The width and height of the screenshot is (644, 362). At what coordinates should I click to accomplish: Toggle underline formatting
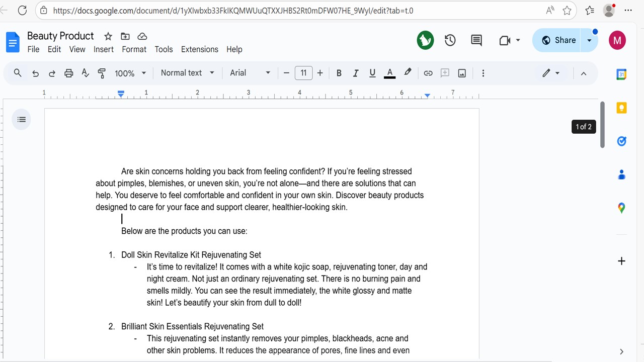point(372,73)
